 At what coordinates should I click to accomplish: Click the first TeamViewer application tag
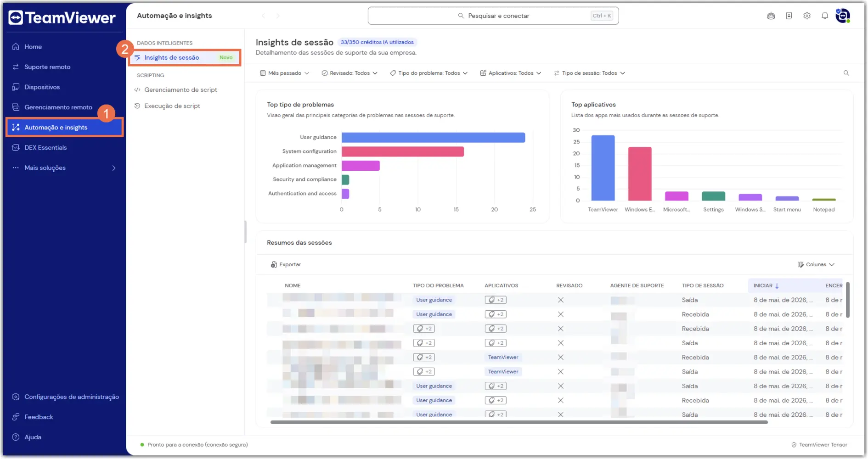tap(503, 358)
